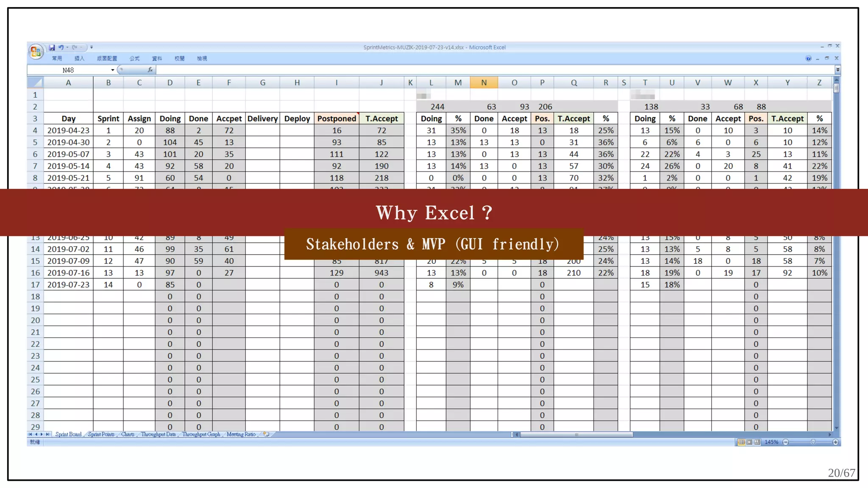
Task: Click the Assign header cell
Action: [139, 119]
